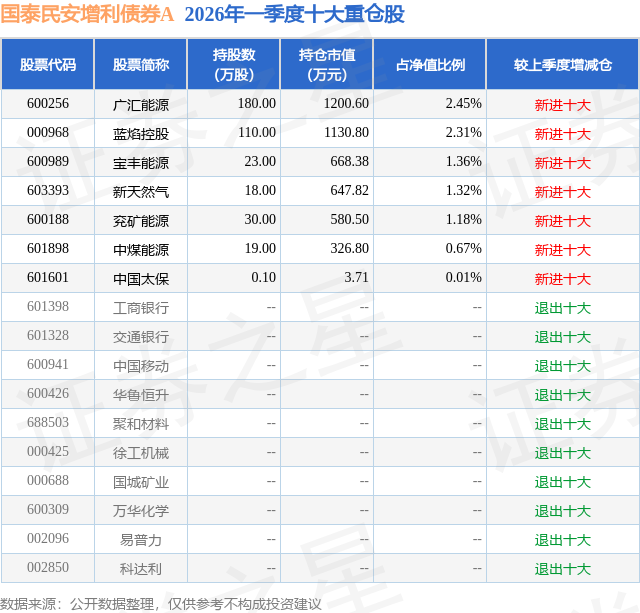
Task: Click market value 326.80
Action: (349, 249)
